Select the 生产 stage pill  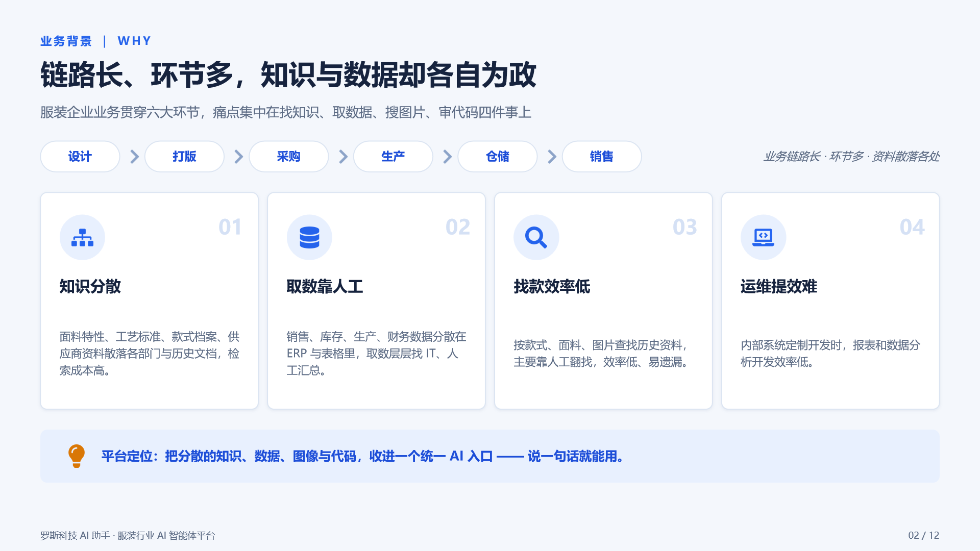[x=393, y=157]
